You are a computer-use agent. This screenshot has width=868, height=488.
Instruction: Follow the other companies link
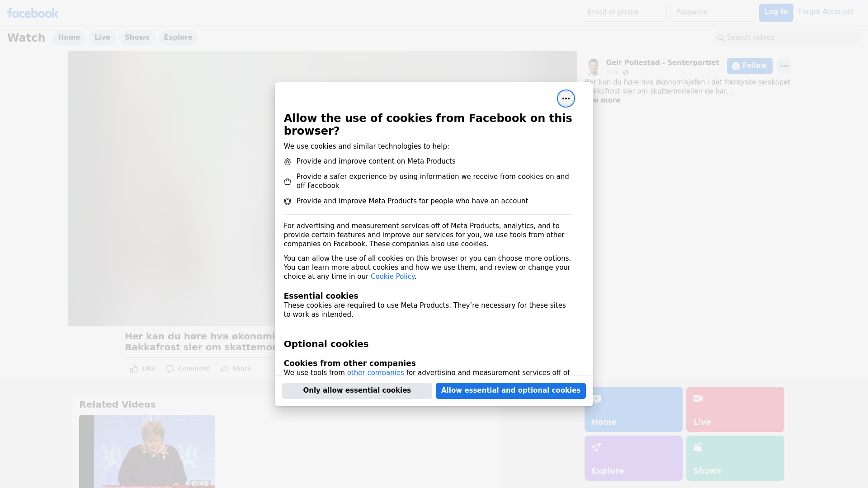(x=375, y=373)
